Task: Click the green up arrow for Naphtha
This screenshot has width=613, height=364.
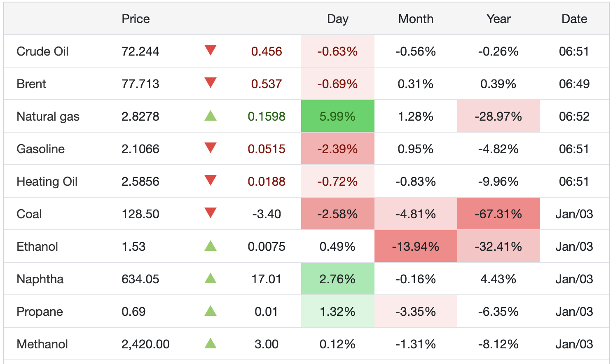Action: [x=211, y=278]
